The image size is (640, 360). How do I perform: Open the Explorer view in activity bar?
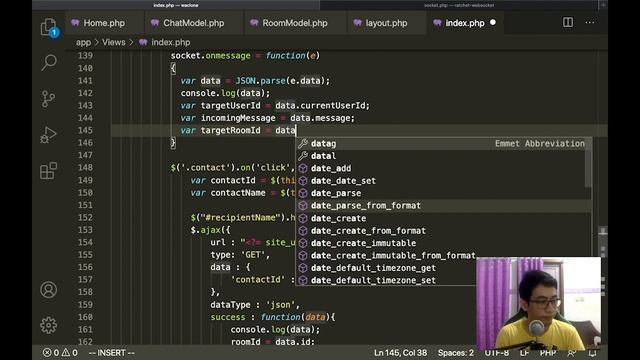49,27
